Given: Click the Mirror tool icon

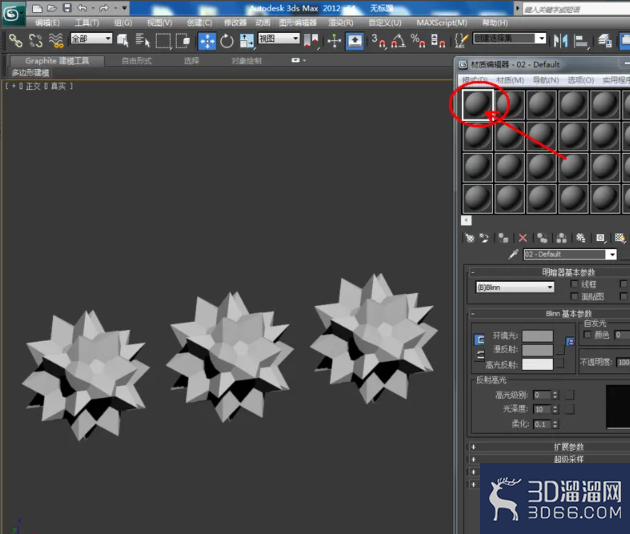Looking at the screenshot, I should click(x=560, y=41).
